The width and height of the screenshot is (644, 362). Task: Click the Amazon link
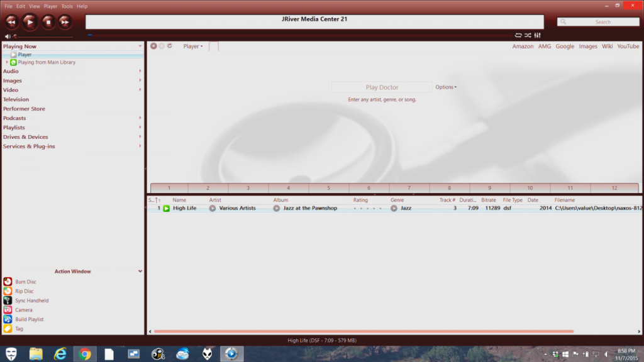523,47
